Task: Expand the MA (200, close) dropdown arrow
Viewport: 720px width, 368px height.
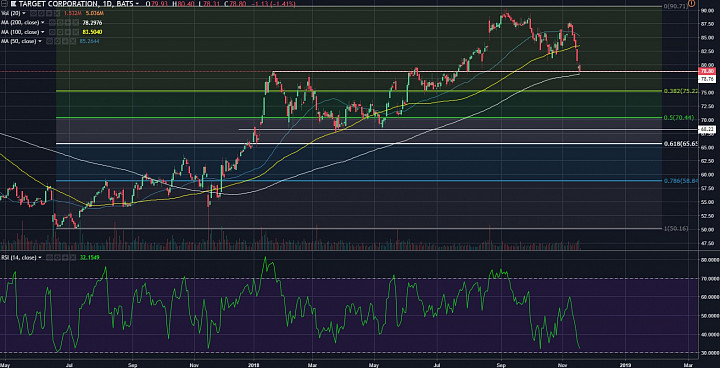Action: (43, 23)
